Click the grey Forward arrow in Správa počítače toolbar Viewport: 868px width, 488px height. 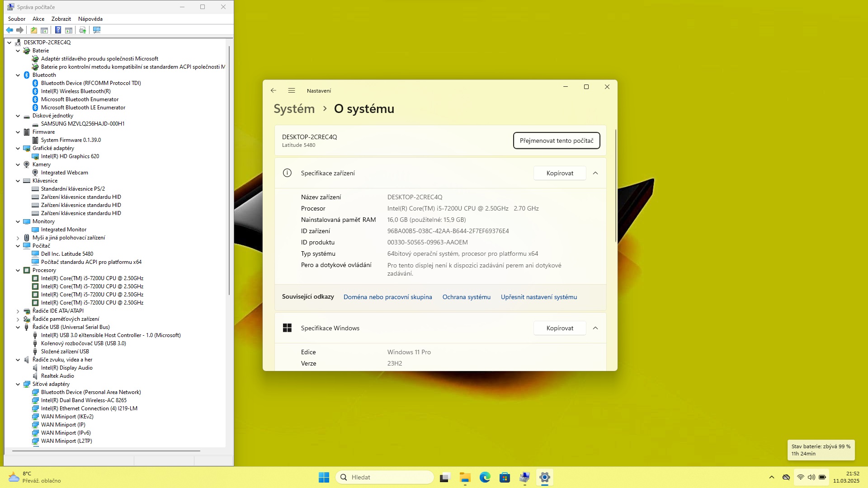(20, 30)
